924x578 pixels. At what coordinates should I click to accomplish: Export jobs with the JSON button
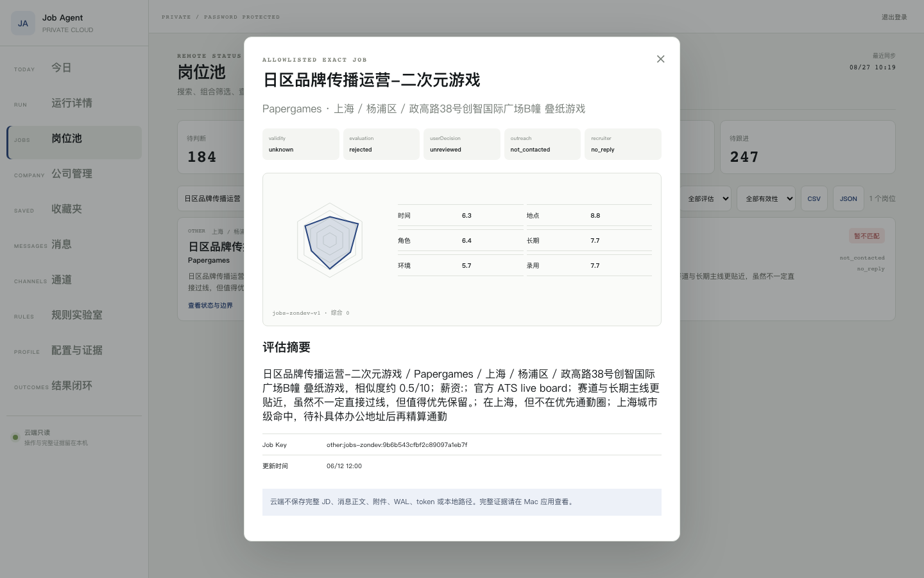[848, 199]
